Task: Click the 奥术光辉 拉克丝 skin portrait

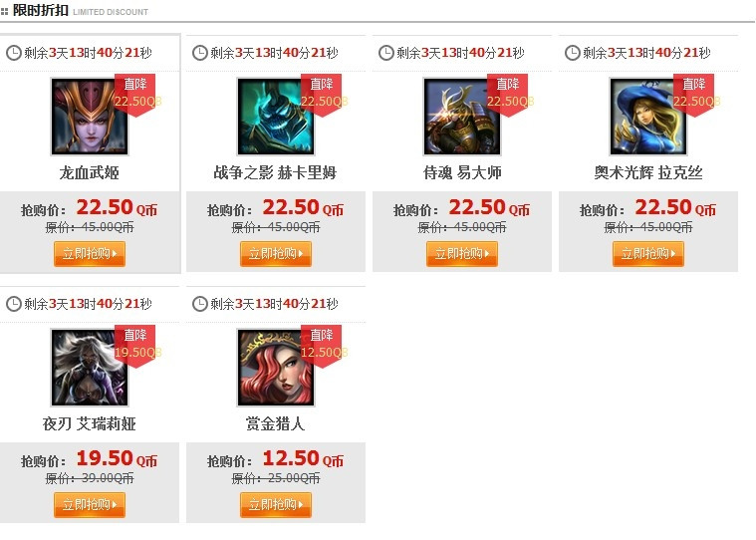Action: tap(648, 117)
